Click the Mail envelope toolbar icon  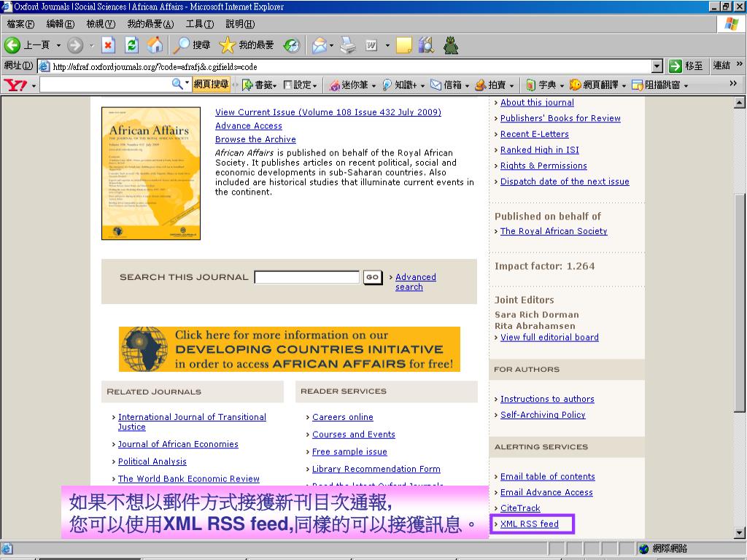tap(319, 45)
